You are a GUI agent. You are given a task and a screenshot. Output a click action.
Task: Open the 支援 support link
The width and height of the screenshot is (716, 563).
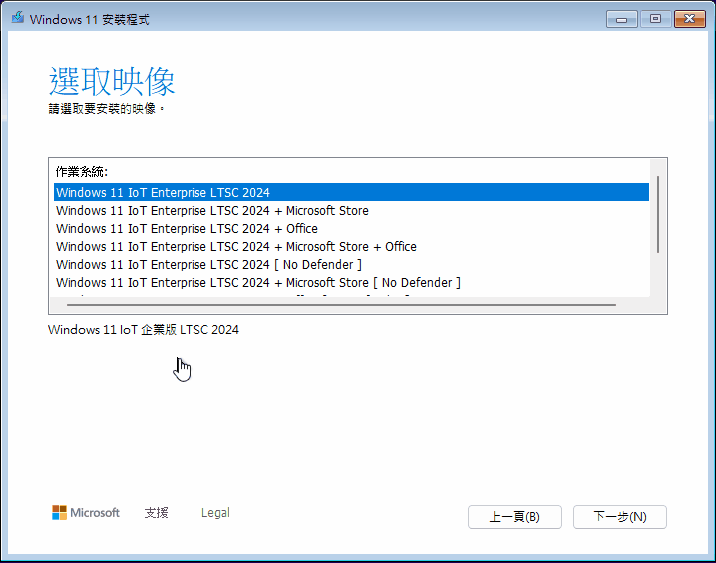[x=156, y=513]
